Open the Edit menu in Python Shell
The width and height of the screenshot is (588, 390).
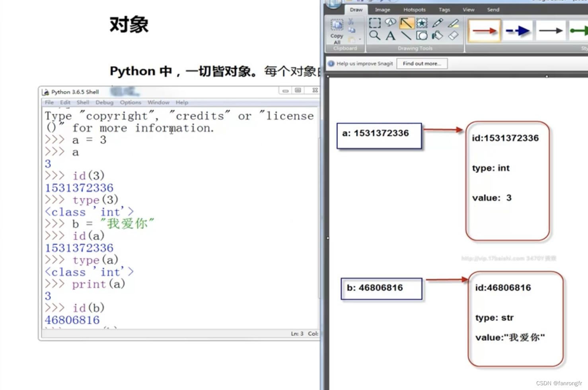click(65, 103)
